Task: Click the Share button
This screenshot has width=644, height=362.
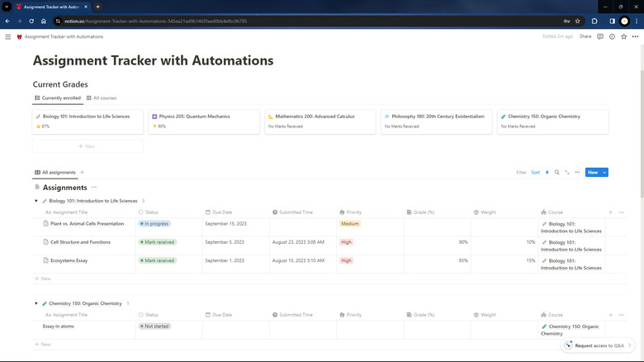Action: [x=585, y=36]
